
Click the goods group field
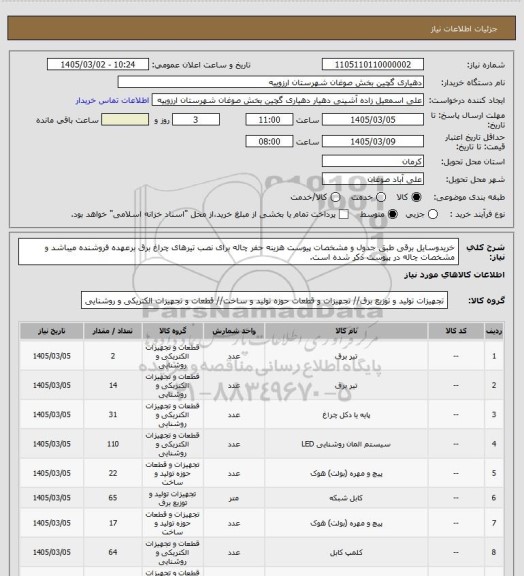264,301
